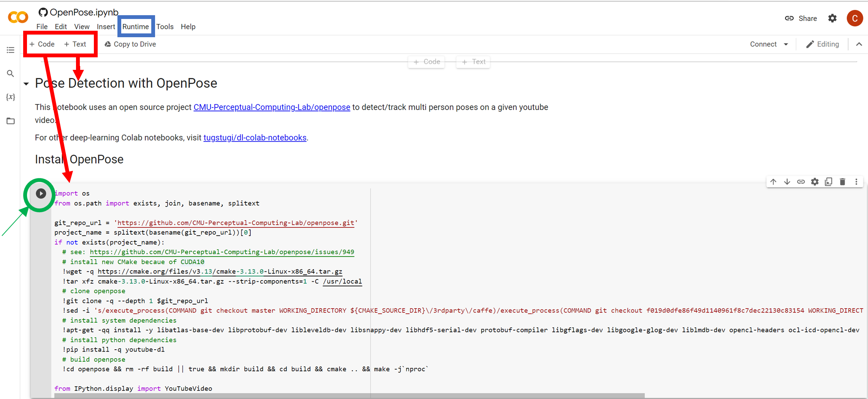Screen dimensions: 868x399
Task: Open the table of contents sidebar
Action: point(11,50)
